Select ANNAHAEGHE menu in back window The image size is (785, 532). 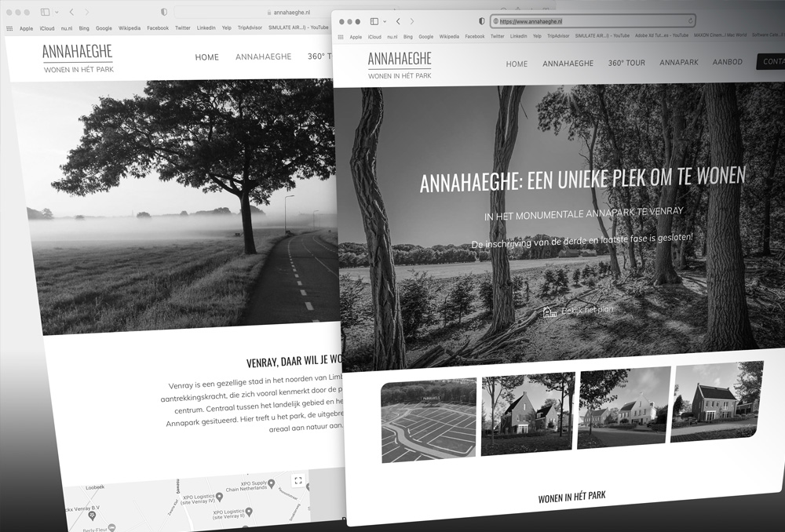[x=263, y=56]
